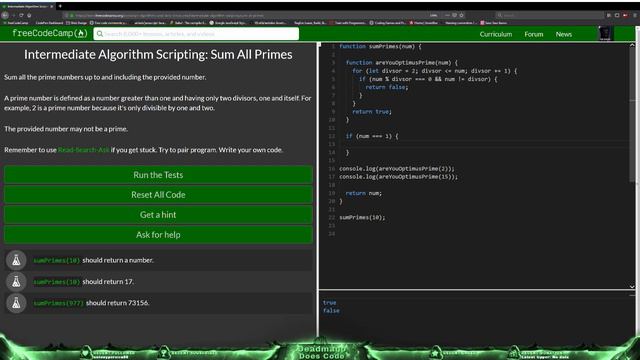Click the magnifier icon in freeCodeCamp search

pos(100,34)
